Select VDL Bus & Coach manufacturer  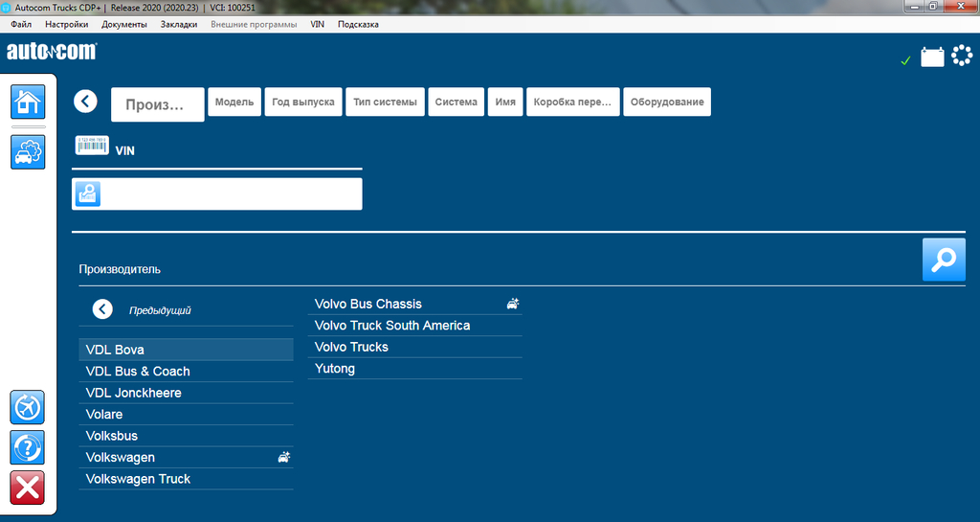pos(187,372)
